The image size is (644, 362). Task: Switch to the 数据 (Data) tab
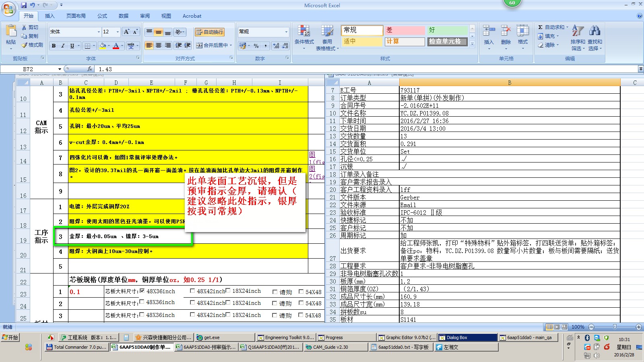click(x=124, y=16)
